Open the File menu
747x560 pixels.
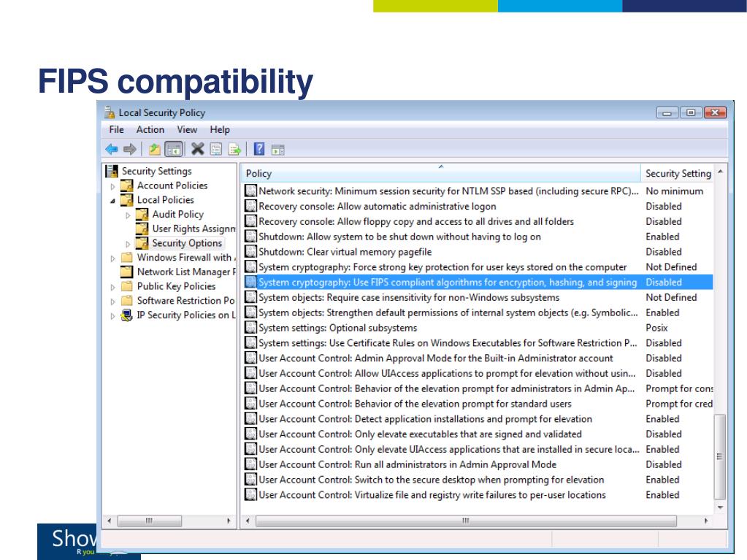pos(116,129)
